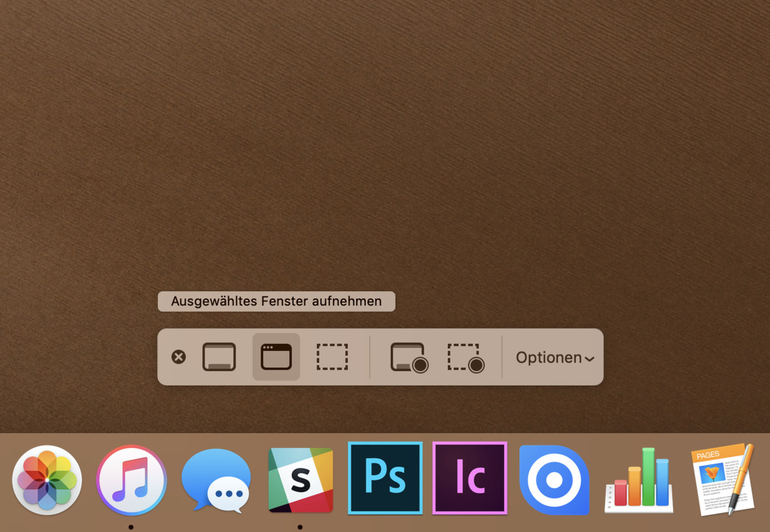Select capture selected portion icon
The height and width of the screenshot is (532, 770).
click(x=332, y=357)
